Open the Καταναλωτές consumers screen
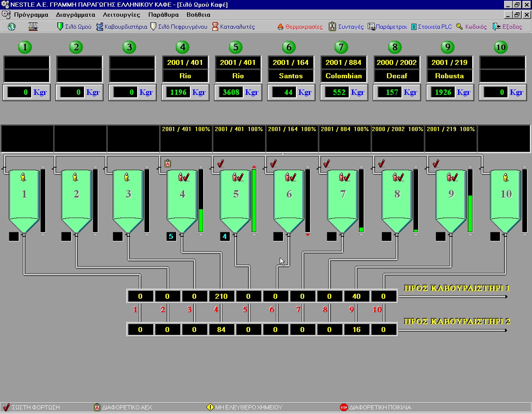Screen dimensions: 532x414 (x=234, y=27)
